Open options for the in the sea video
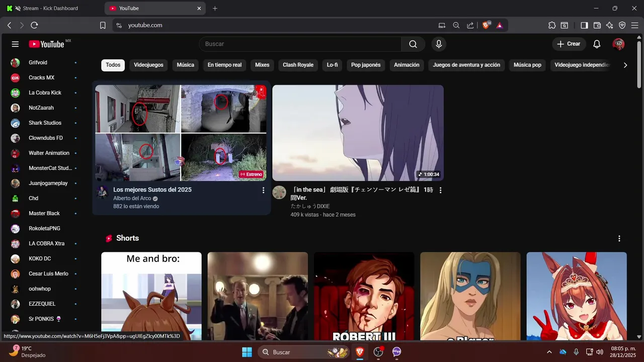The image size is (644, 362). (x=440, y=190)
